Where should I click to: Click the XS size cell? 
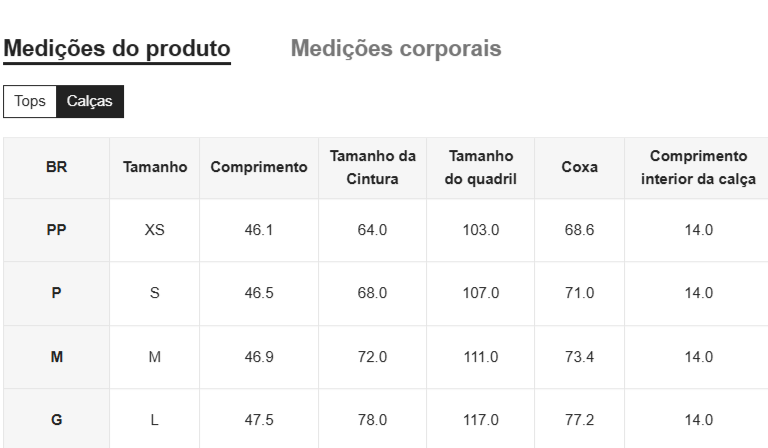click(155, 230)
